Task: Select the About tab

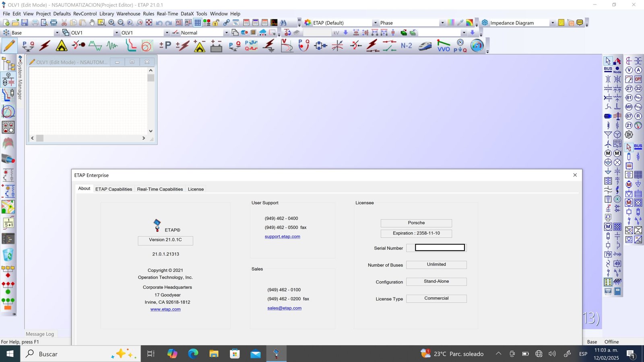Action: click(x=84, y=188)
